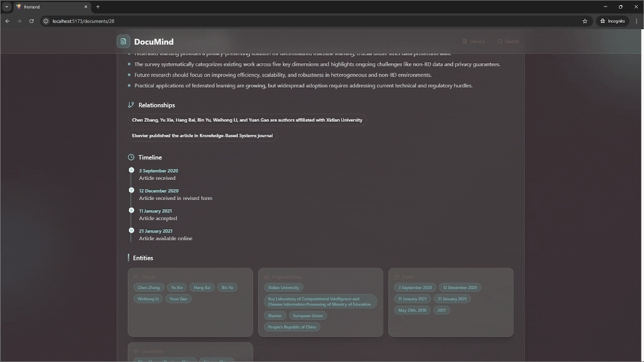Click the building icon on the Organizations card
The image size is (644, 362).
tap(267, 277)
